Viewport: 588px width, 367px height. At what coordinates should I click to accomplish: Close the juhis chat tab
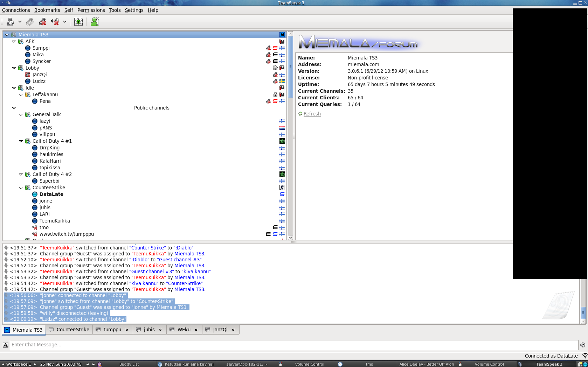coord(160,330)
